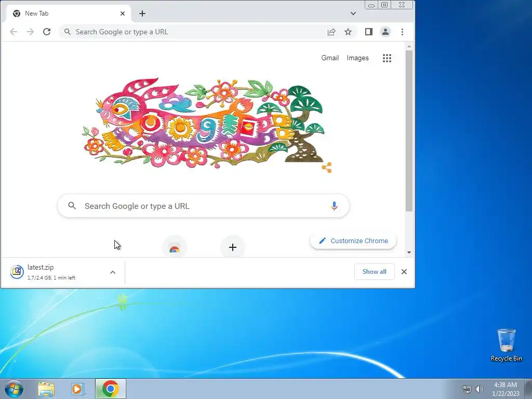Open the Chrome three-dot menu
Viewport: 532px width, 399px height.
403,32
